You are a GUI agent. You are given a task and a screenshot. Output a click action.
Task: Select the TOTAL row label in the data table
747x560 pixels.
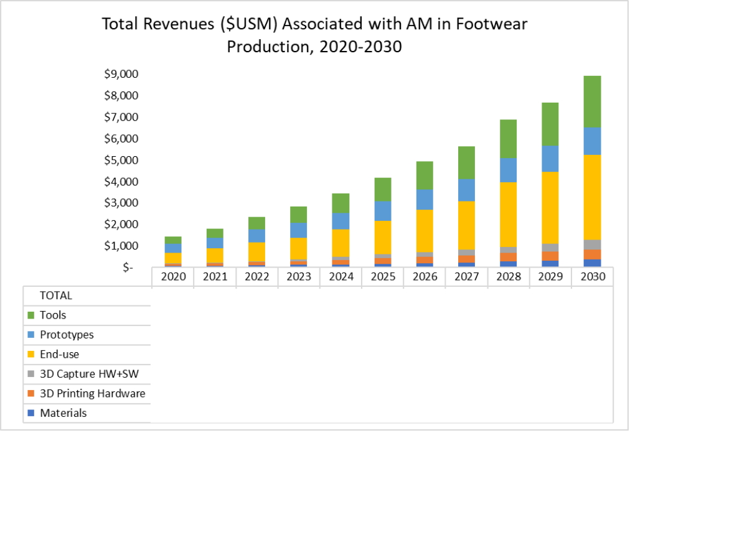click(x=56, y=296)
